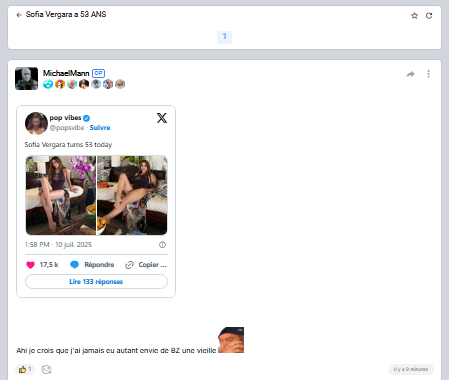Add a reaction with the emoji icon
449x380 pixels.
pos(46,369)
